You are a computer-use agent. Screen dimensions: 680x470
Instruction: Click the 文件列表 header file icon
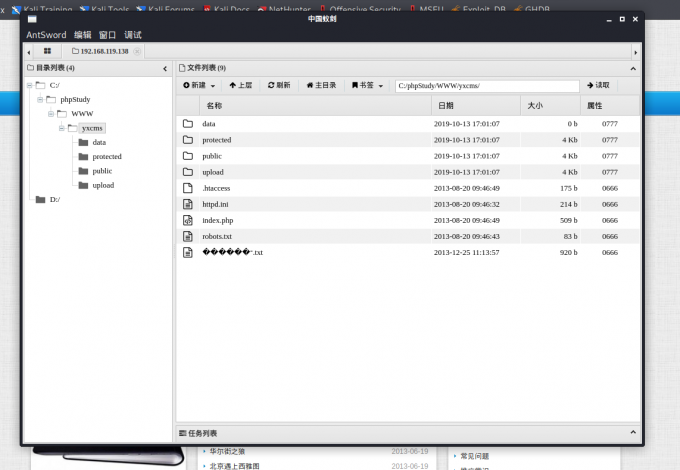coord(182,68)
